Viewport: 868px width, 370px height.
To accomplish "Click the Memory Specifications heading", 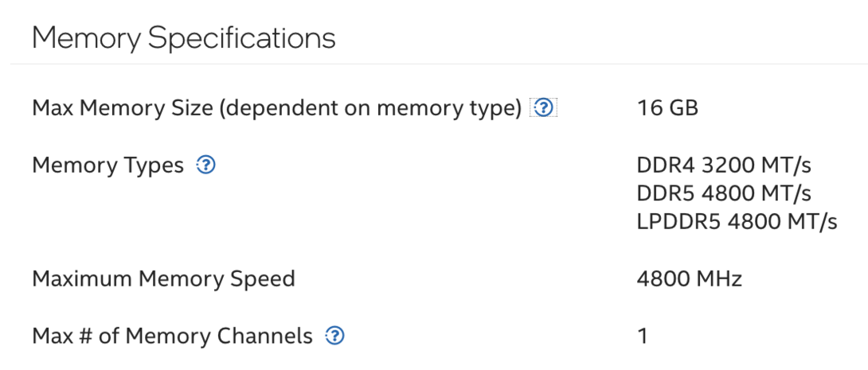I will pos(183,38).
